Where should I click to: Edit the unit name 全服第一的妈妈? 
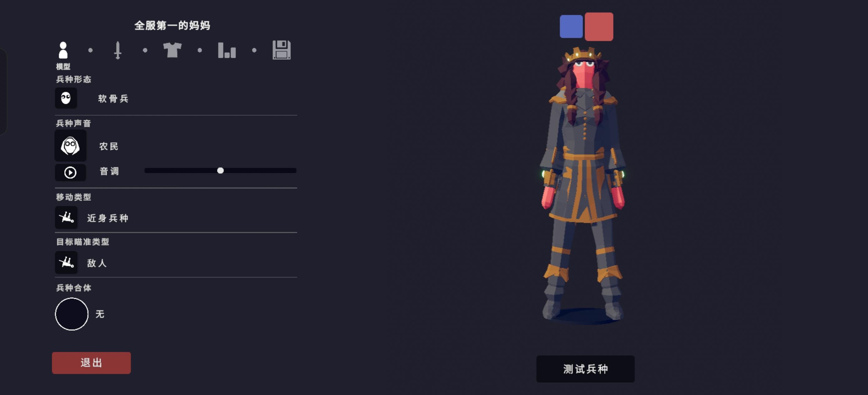[x=172, y=25]
